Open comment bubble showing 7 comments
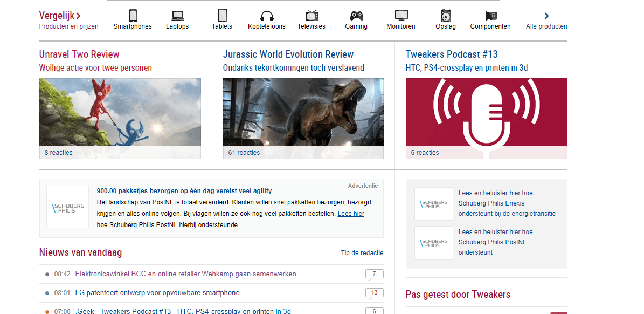This screenshot has width=644, height=314. [x=374, y=274]
